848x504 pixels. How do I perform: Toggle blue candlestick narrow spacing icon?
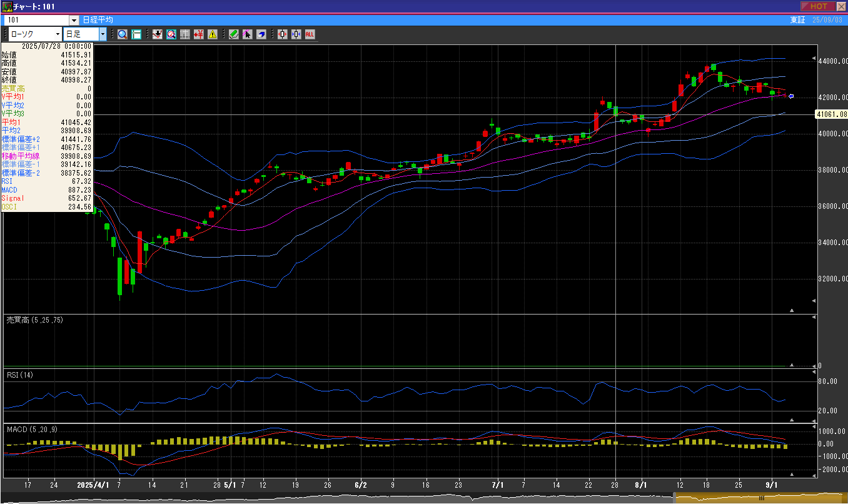click(296, 34)
